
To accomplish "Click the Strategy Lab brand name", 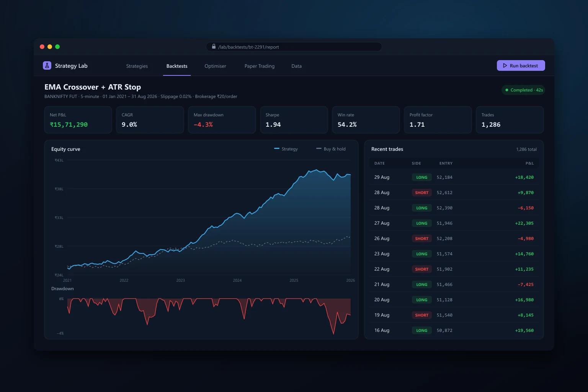I will pos(71,66).
